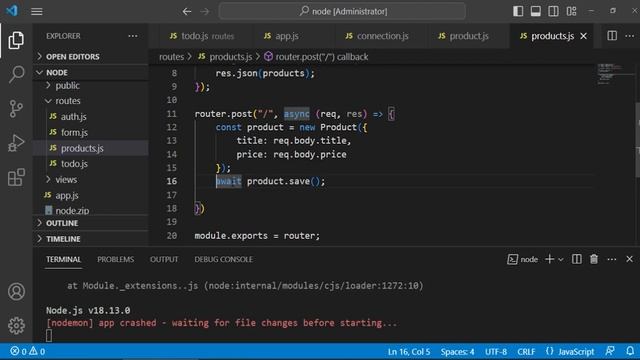The image size is (640, 360).
Task: Switch to the PROBLEMS panel tab
Action: (116, 259)
